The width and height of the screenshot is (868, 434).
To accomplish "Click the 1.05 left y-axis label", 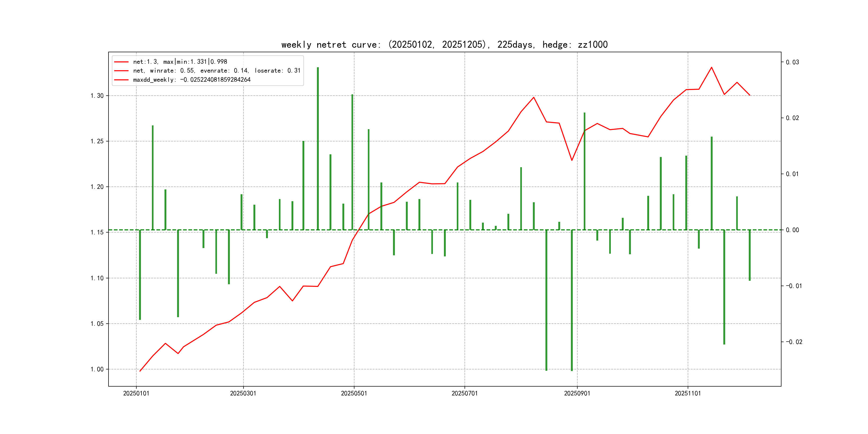I will pos(97,324).
